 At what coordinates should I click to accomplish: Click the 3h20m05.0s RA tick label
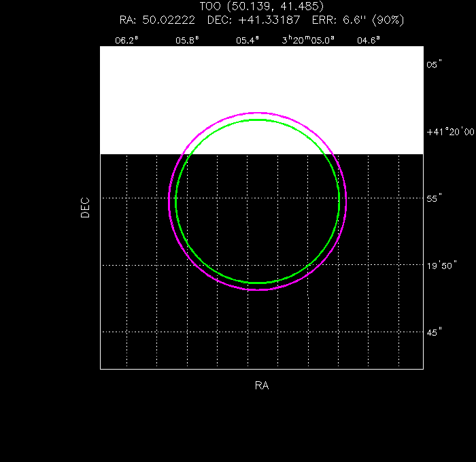pos(308,39)
